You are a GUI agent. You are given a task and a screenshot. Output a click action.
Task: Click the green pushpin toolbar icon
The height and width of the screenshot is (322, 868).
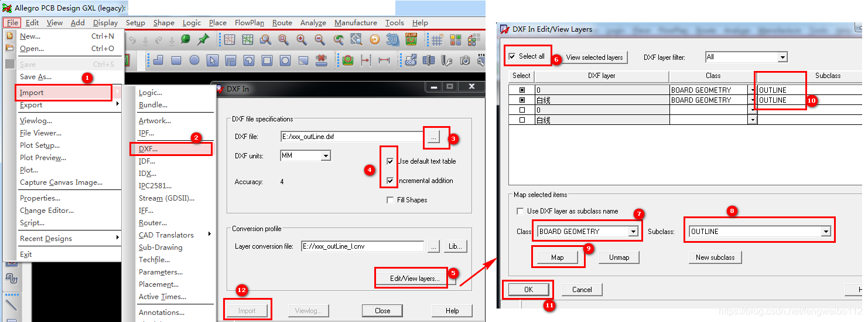point(203,39)
